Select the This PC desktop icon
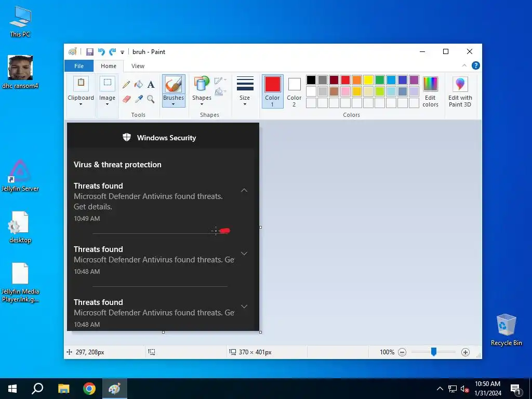The width and height of the screenshot is (532, 399). click(20, 22)
